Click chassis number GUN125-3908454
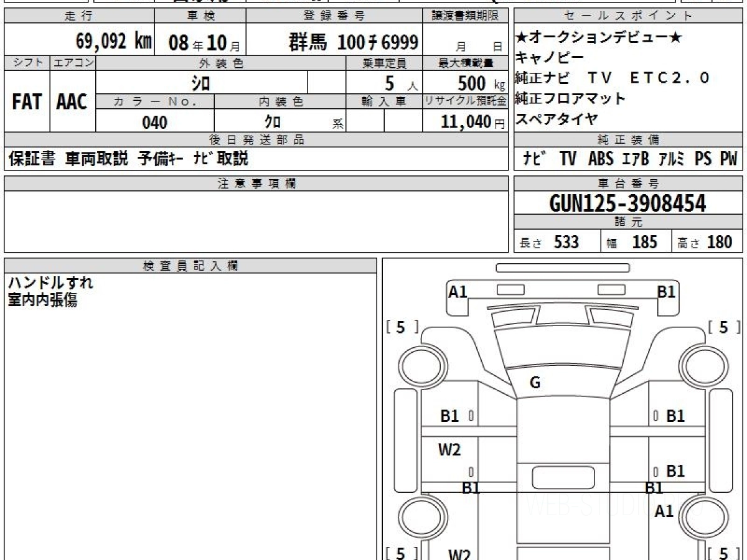Viewport: 747px width, 560px height. click(x=628, y=203)
